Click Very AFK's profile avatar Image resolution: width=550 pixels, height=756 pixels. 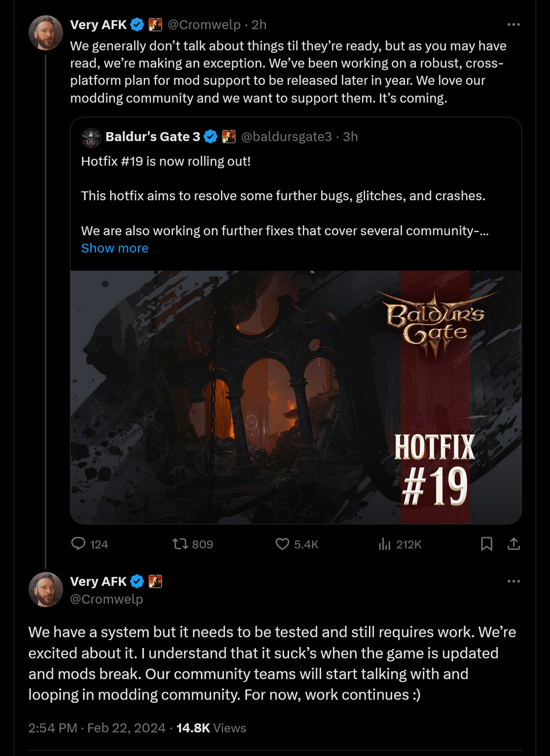point(46,32)
